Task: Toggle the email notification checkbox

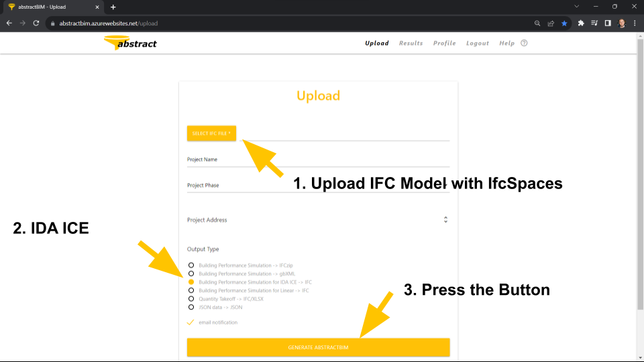Action: 191,322
